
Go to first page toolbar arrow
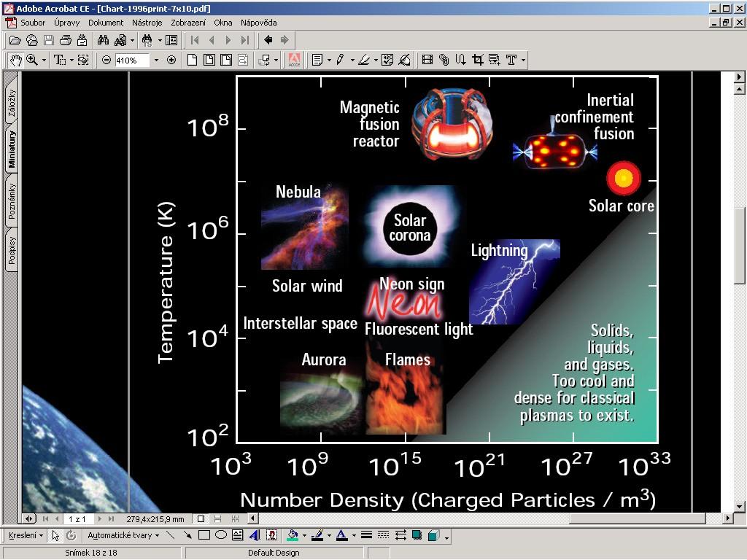tap(194, 41)
